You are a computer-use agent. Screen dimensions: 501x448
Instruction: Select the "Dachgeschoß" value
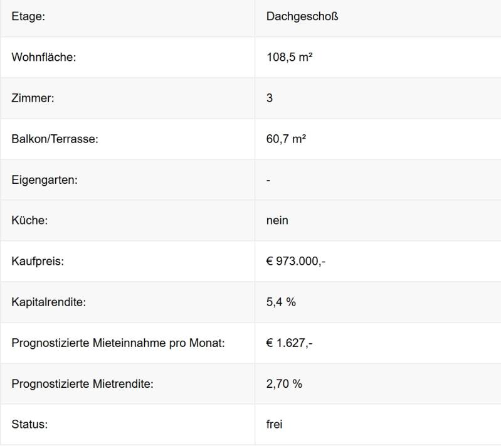(x=302, y=16)
